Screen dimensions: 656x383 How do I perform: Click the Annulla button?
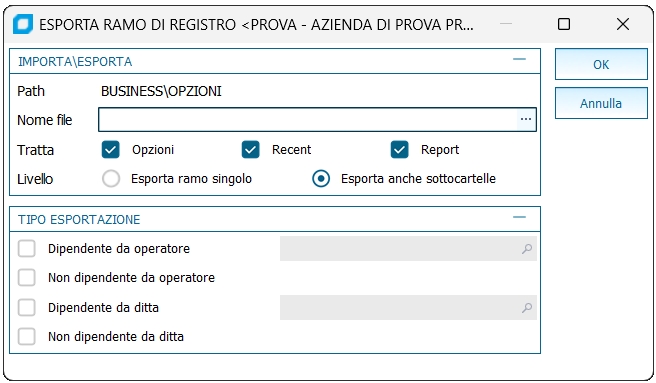pyautogui.click(x=601, y=103)
